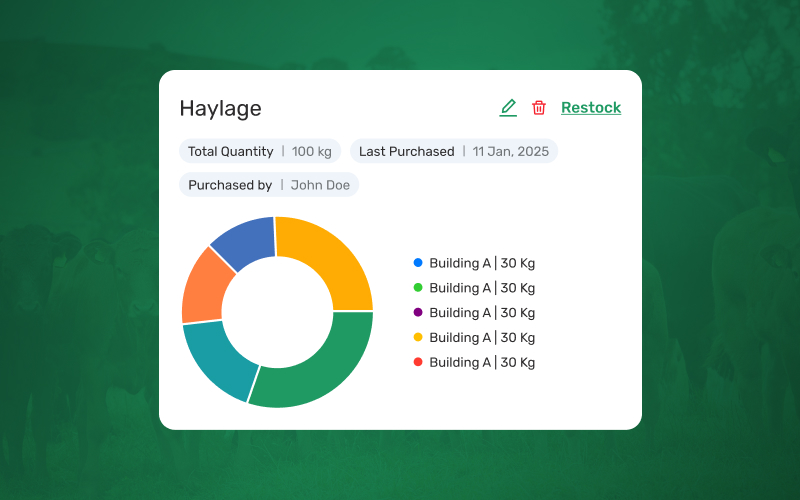
Task: Select the Total Quantity 100 kg chip
Action: tap(260, 151)
